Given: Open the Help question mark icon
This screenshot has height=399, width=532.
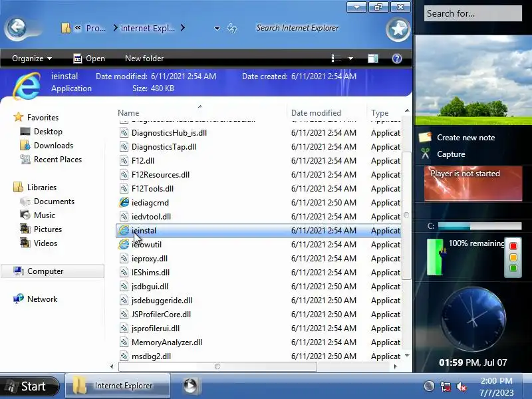Looking at the screenshot, I should 396,59.
